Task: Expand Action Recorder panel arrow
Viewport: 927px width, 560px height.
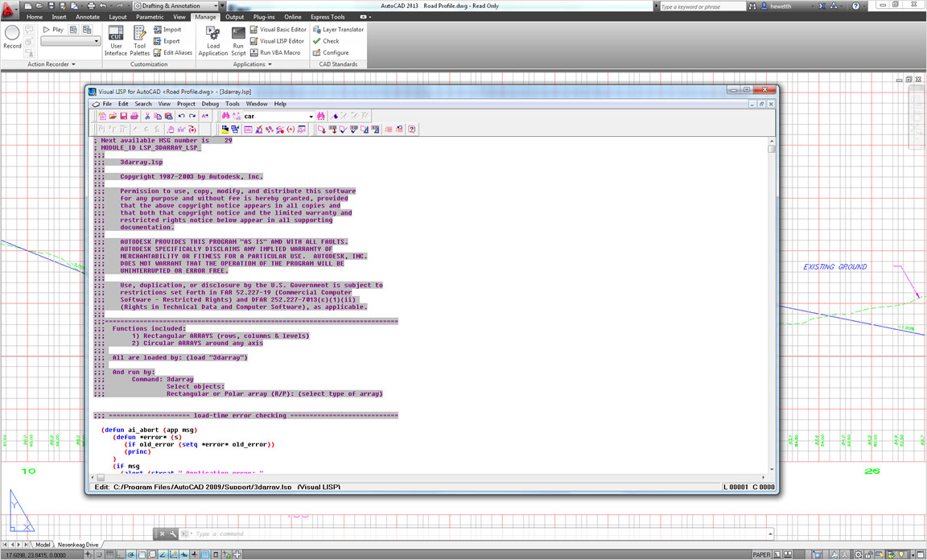Action: [x=73, y=64]
